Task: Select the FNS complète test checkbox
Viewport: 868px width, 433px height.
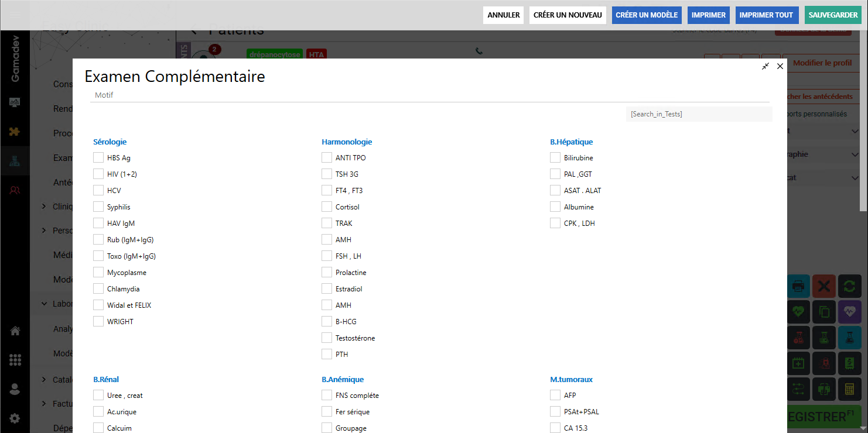Action: point(327,395)
